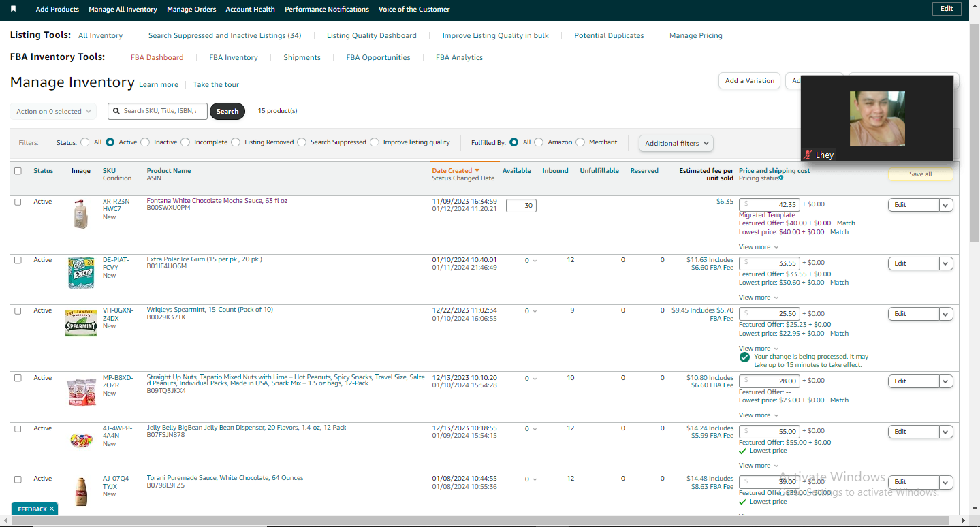Click the muted microphone icon beside Lhey

click(808, 155)
